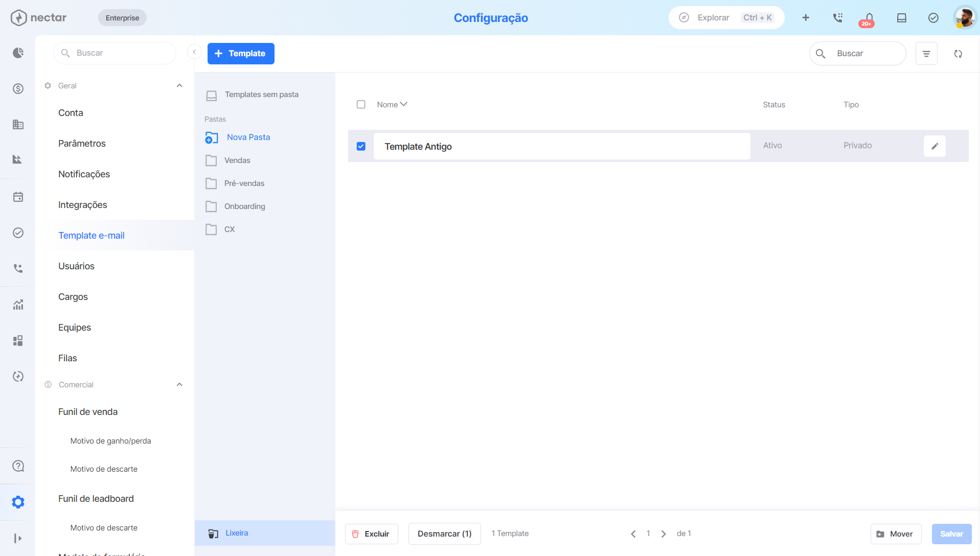Open Motivo de ganho/perda settings
This screenshot has width=980, height=556.
[x=111, y=441]
